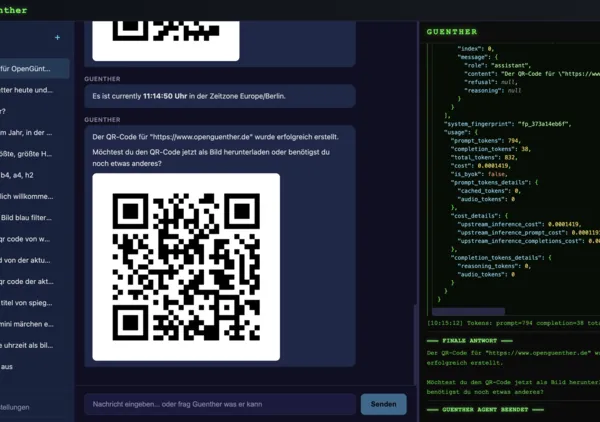Viewport: 600px width, 422px height.
Task: Click the 'FINALE ANTWORT' heading in the log
Action: [470, 341]
